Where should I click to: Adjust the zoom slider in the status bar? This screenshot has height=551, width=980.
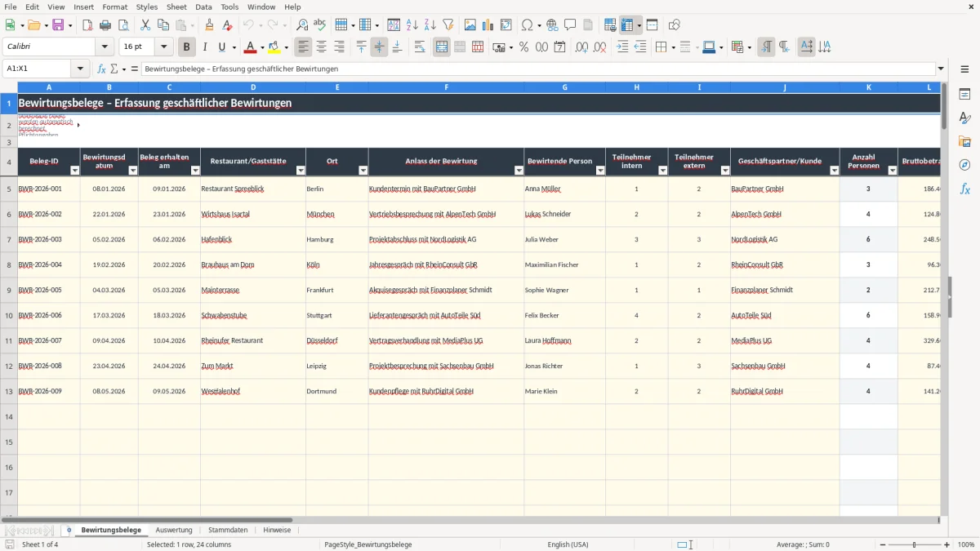point(914,544)
